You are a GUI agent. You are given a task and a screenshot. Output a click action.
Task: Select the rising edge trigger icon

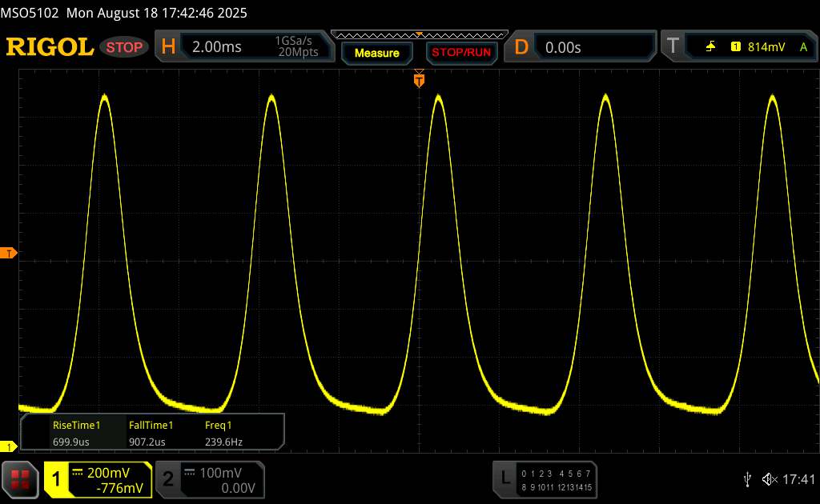point(710,47)
